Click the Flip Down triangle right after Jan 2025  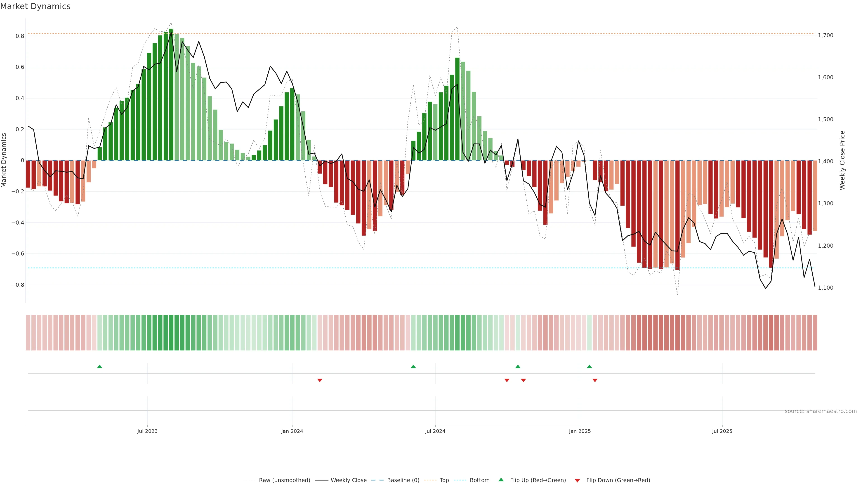click(595, 380)
